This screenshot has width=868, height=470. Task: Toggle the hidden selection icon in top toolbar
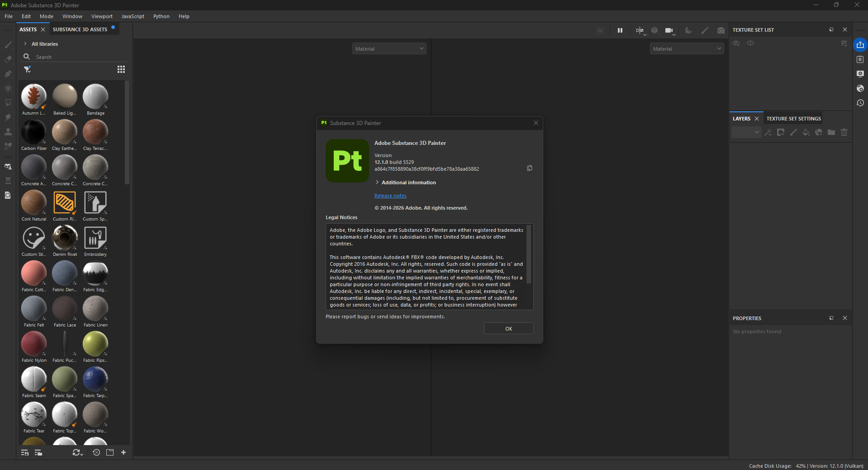point(600,30)
